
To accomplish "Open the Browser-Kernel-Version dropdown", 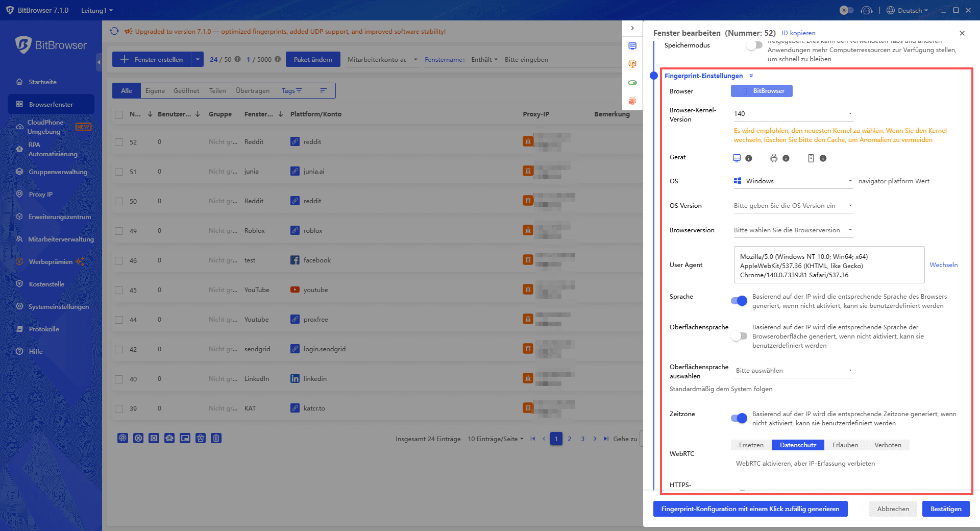I will click(792, 113).
